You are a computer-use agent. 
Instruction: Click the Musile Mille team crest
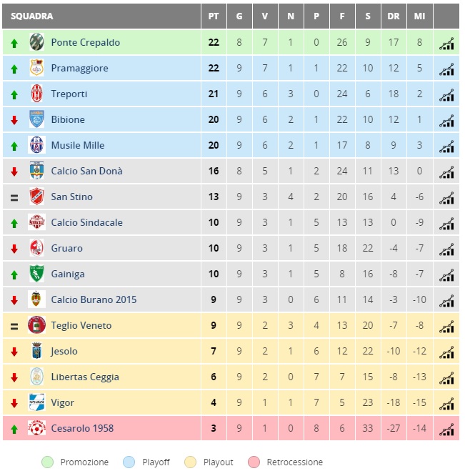tap(36, 145)
